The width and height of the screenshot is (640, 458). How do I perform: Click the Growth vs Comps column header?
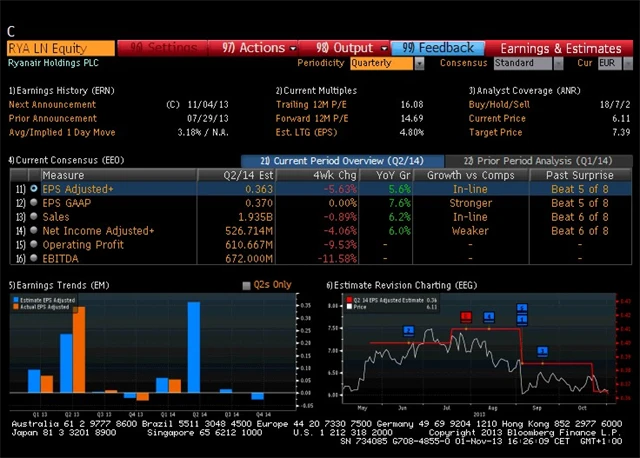471,175
